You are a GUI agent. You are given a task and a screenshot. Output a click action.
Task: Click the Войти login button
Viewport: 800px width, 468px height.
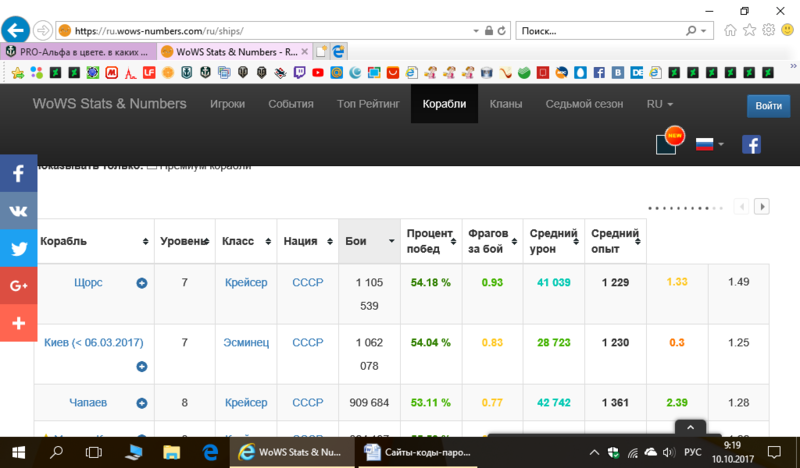click(x=768, y=106)
